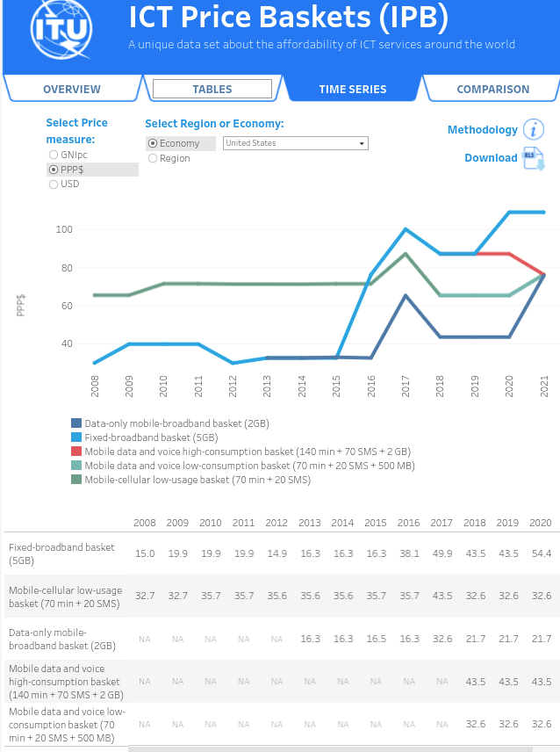This screenshot has width=560, height=752.
Task: Open Methodology info icon
Action: coord(533,129)
